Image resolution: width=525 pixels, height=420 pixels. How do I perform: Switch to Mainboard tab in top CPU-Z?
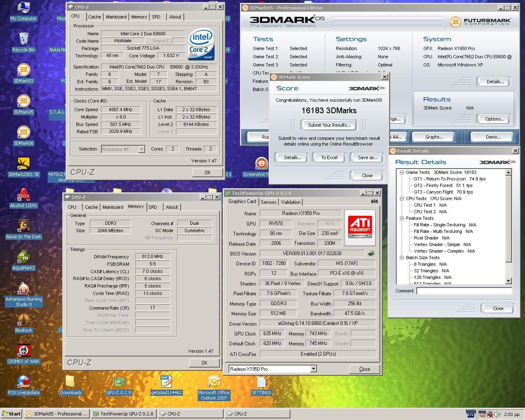point(116,17)
